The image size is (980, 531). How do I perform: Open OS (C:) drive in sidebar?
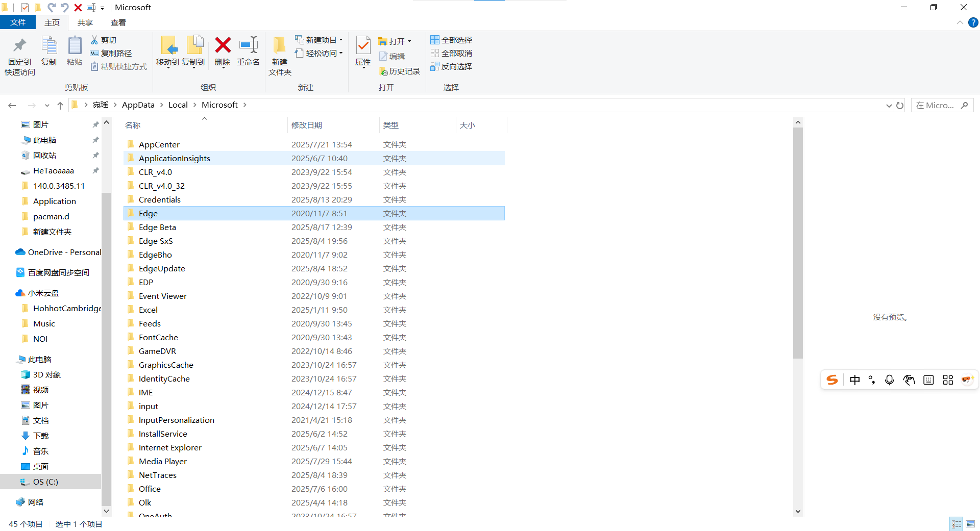(51, 482)
